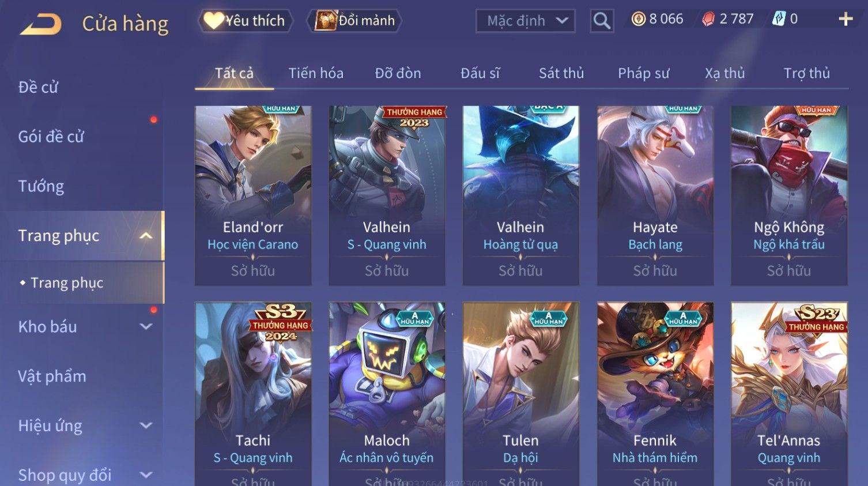
Task: Open Đổi mảnh fragment exchange
Action: [355, 21]
